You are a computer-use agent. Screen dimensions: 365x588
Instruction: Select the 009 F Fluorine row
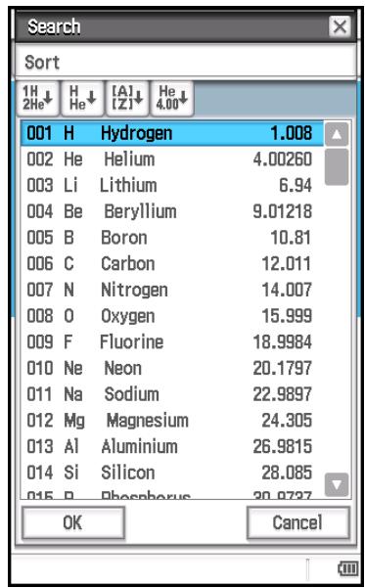[172, 342]
